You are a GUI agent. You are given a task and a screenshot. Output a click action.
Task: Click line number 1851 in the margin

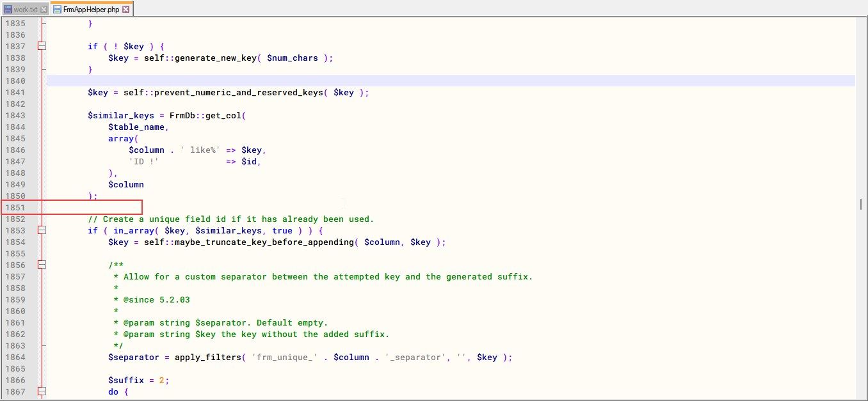(15, 207)
